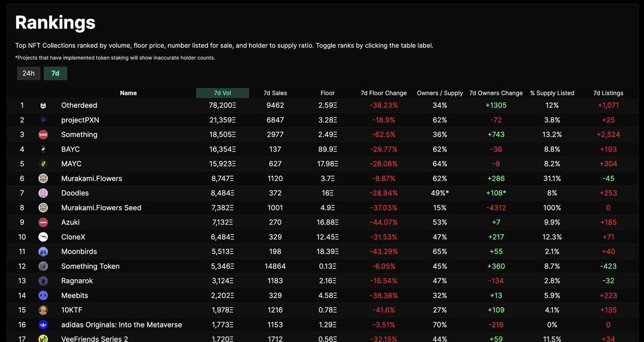This screenshot has height=342, width=644.
Task: Click Something Token's 14864 sales count
Action: (275, 266)
